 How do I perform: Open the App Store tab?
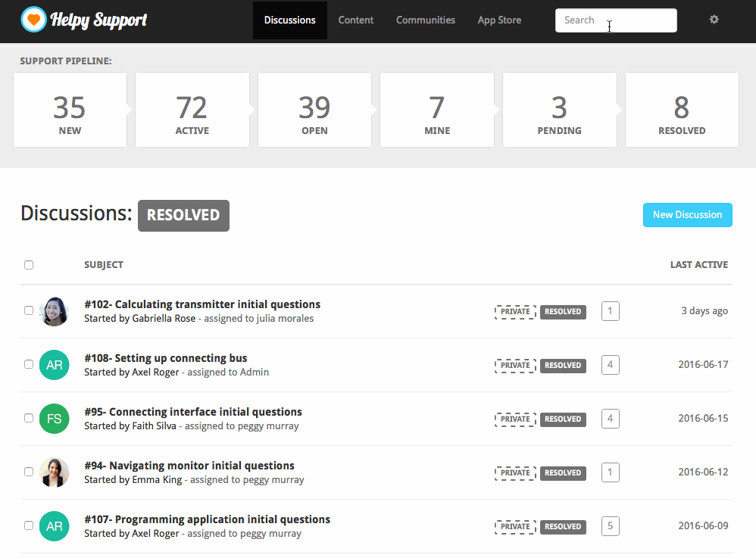pos(499,20)
